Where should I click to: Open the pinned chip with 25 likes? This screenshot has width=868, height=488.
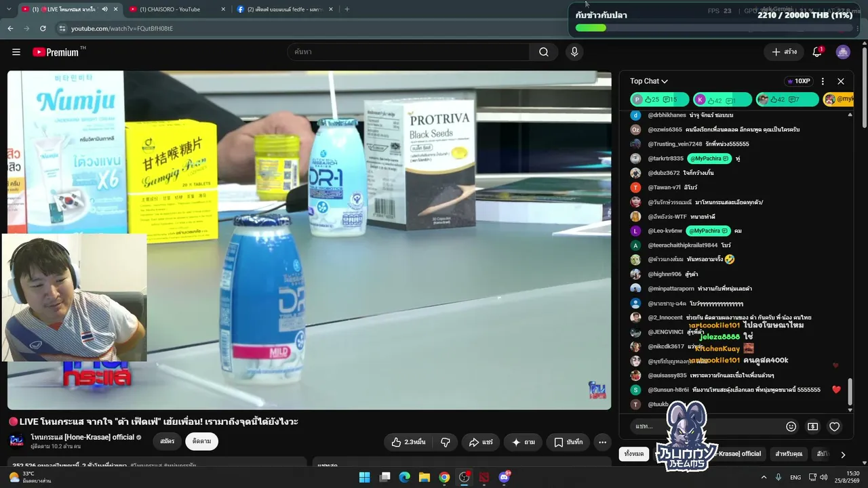[x=660, y=100]
